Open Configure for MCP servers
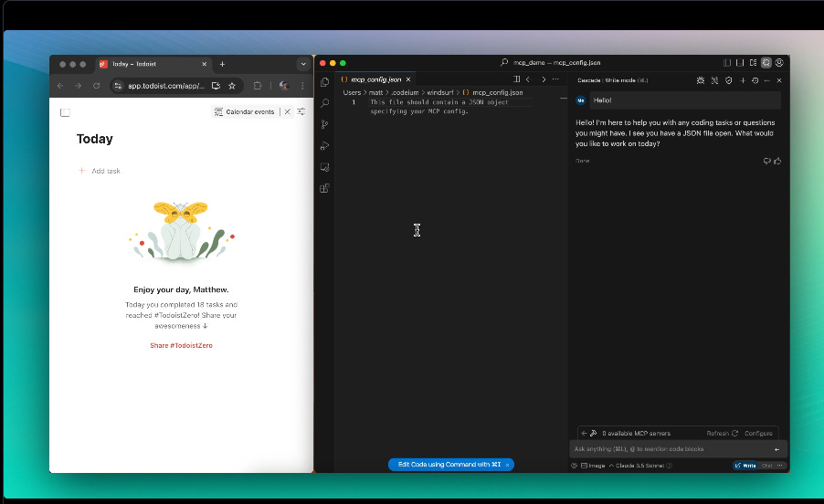824x504 pixels. tap(758, 433)
